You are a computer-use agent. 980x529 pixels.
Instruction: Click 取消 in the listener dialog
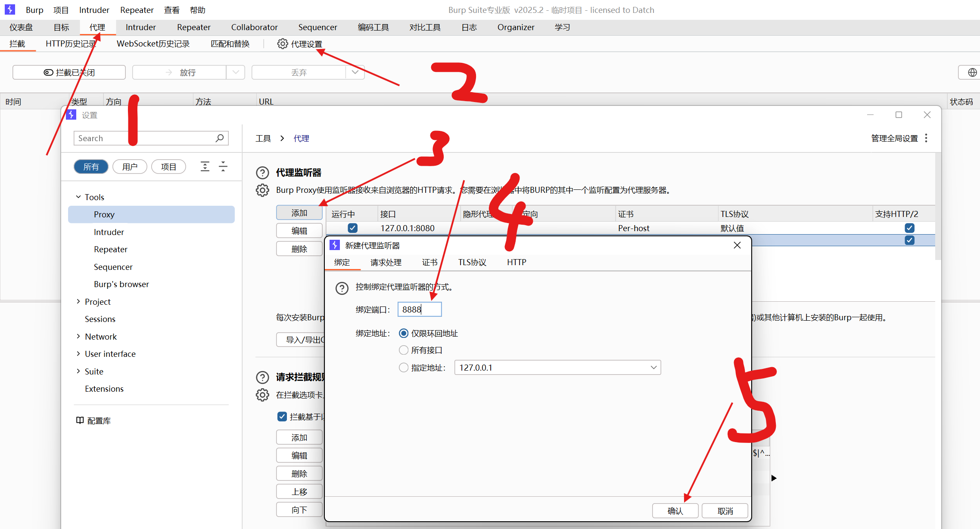click(x=725, y=511)
